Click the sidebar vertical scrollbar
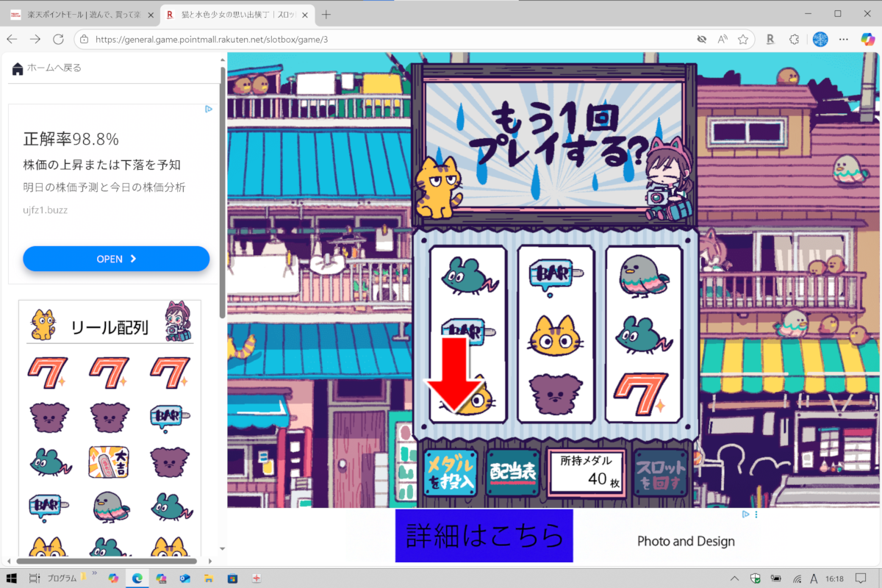This screenshot has height=588, width=882. pos(222,191)
